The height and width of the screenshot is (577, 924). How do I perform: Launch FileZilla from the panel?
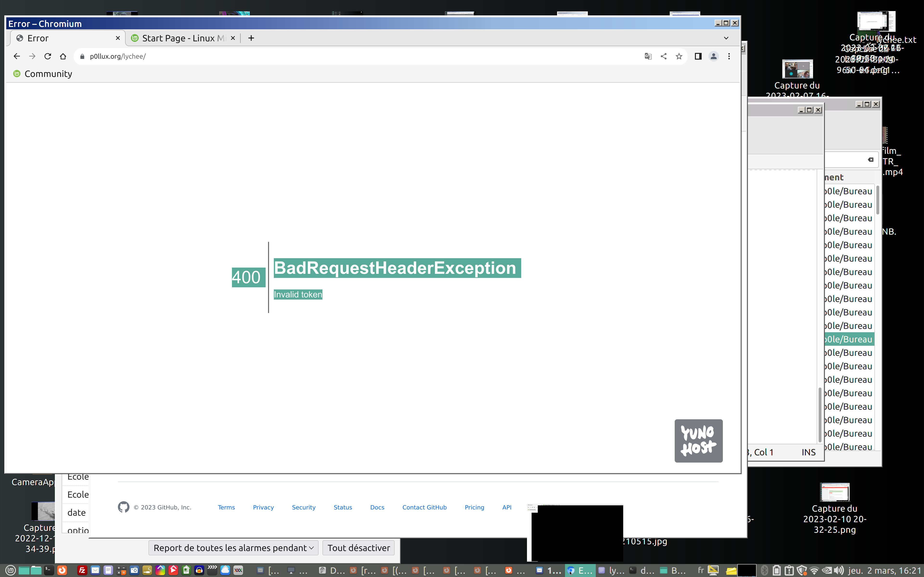coord(82,571)
